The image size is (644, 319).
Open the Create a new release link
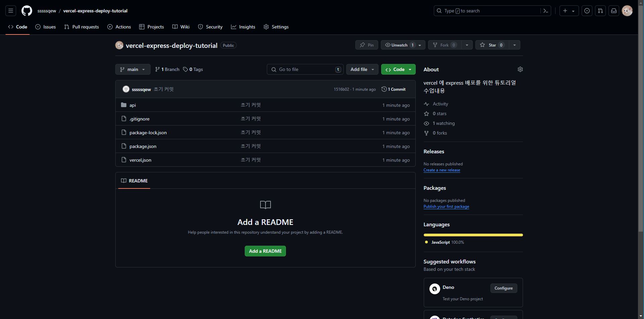point(442,170)
